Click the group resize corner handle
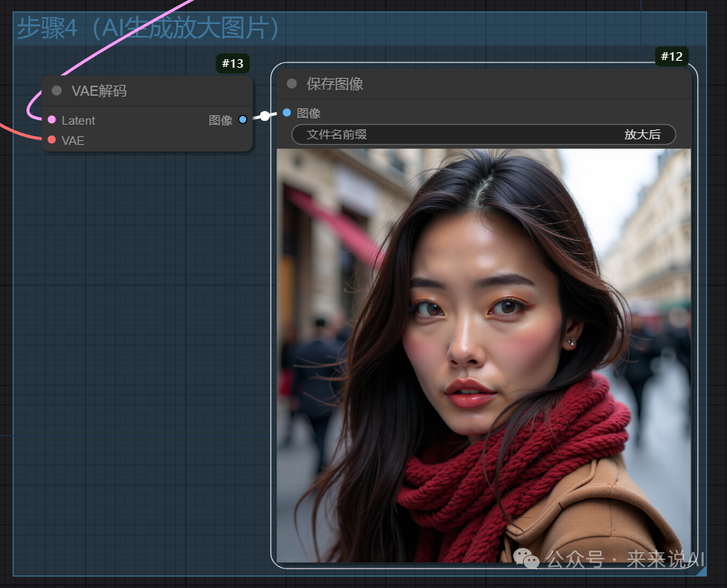Image resolution: width=727 pixels, height=588 pixels. 701,571
